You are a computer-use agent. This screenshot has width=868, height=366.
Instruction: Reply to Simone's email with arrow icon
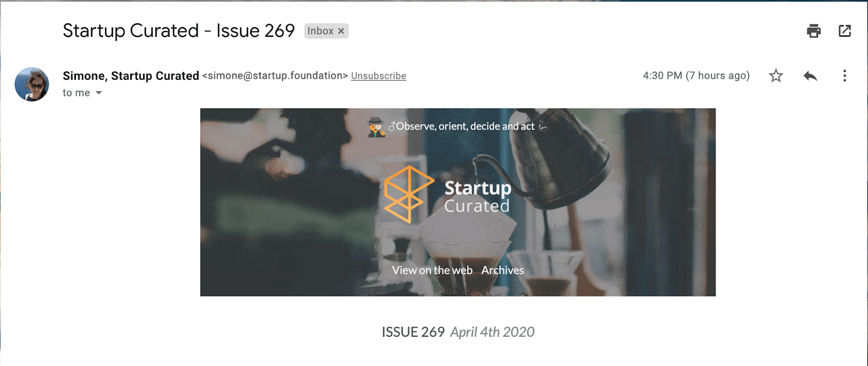click(x=810, y=76)
